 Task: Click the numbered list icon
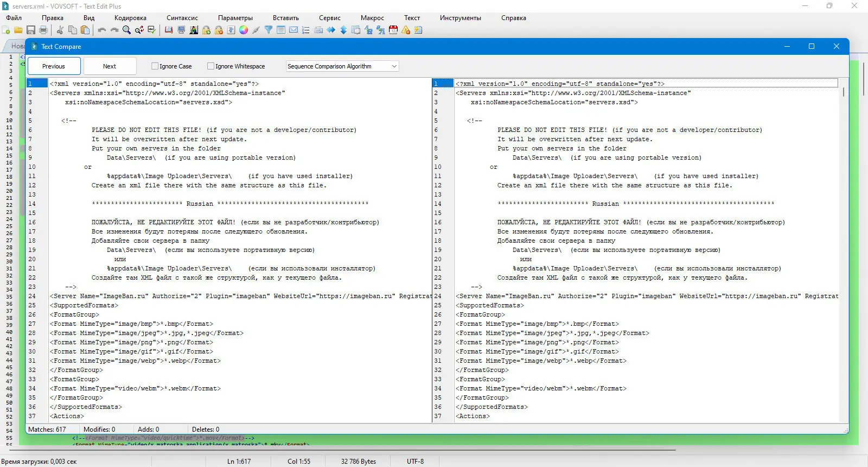306,30
